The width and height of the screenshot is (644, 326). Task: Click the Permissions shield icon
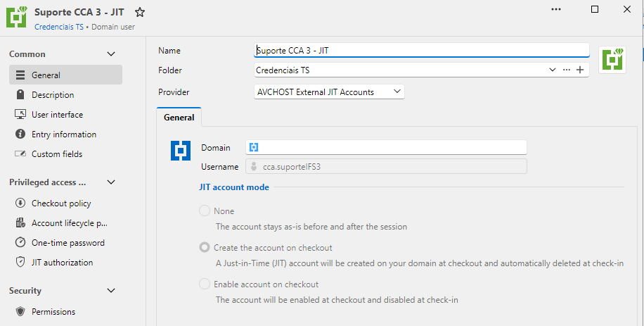coord(20,312)
